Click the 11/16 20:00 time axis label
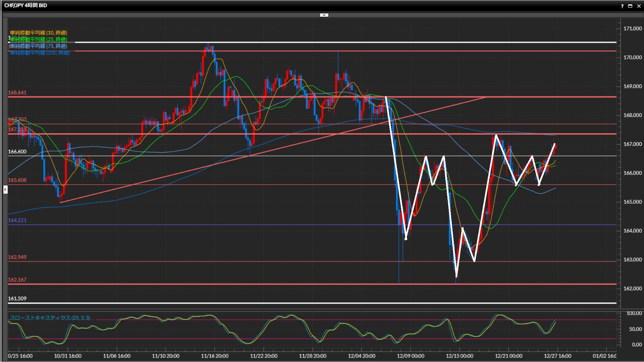The height and width of the screenshot is (362, 644). [214, 356]
